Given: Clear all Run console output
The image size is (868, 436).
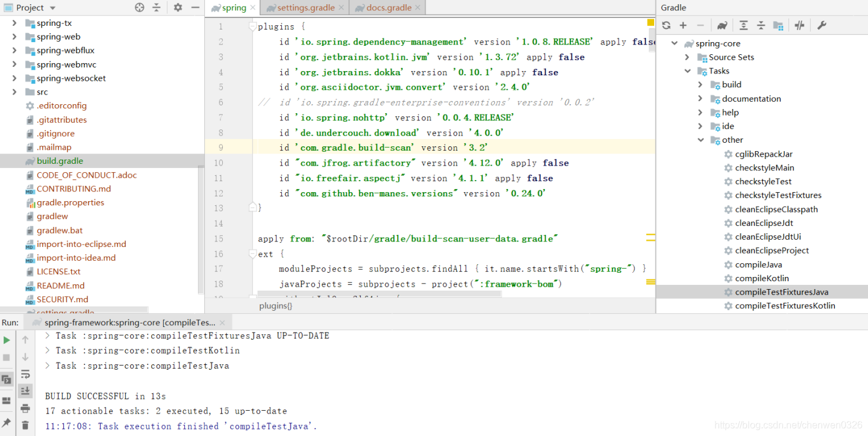Looking at the screenshot, I should click(x=25, y=425).
